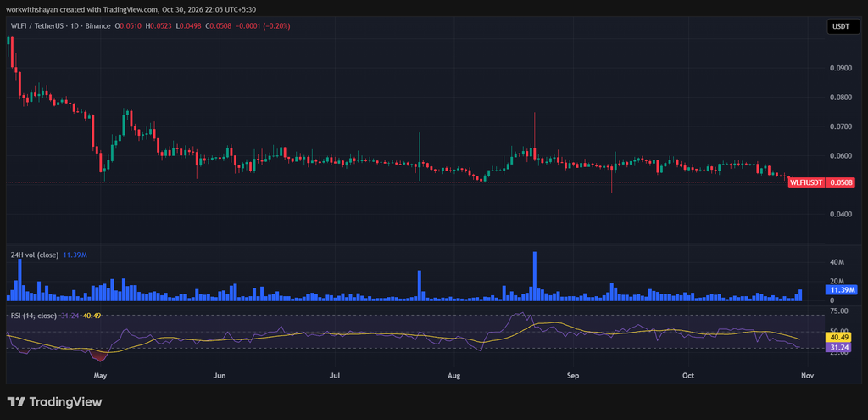The image size is (868, 420).
Task: Click the 0.0700 price axis label
Action: tap(840, 127)
